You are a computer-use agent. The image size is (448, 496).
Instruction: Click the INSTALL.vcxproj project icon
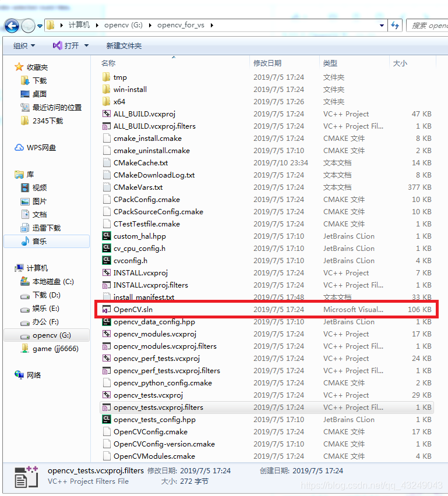107,272
